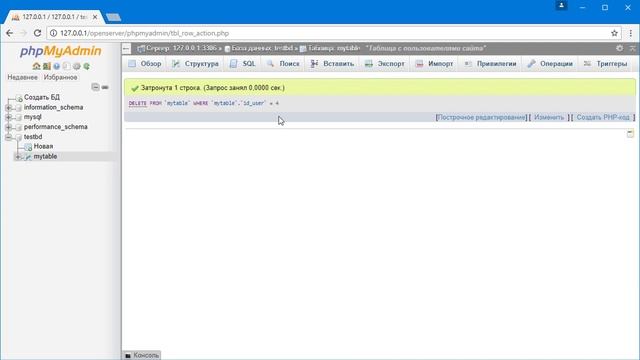Open the Поиск tab
The height and width of the screenshot is (360, 640).
tap(283, 64)
